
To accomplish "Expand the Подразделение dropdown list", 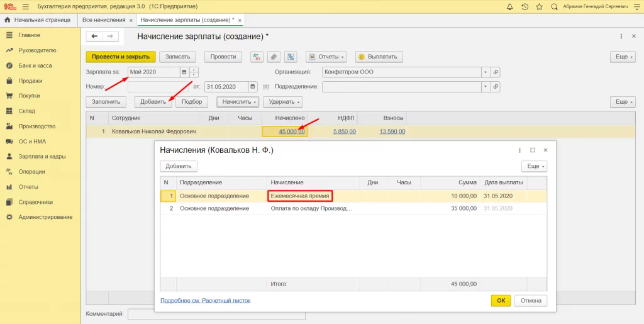I will click(486, 87).
